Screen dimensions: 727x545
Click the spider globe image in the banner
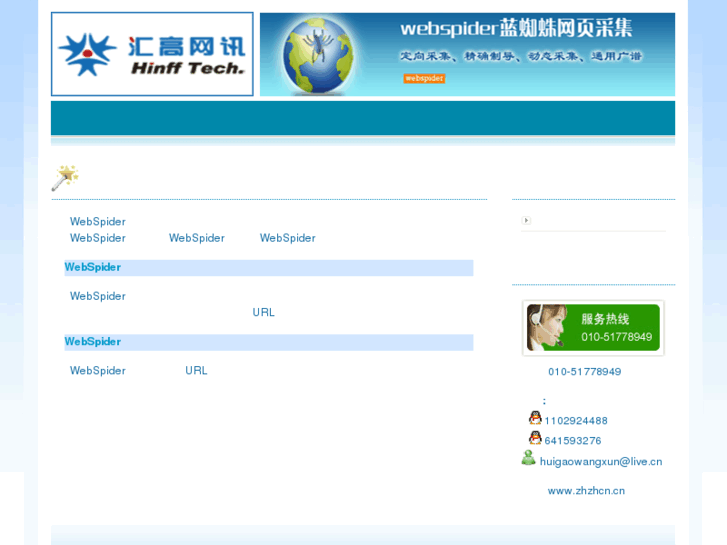coord(318,56)
